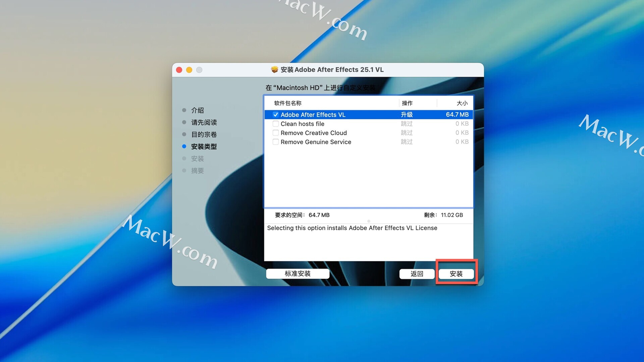Close the installer window
644x362 pixels.
click(x=179, y=70)
